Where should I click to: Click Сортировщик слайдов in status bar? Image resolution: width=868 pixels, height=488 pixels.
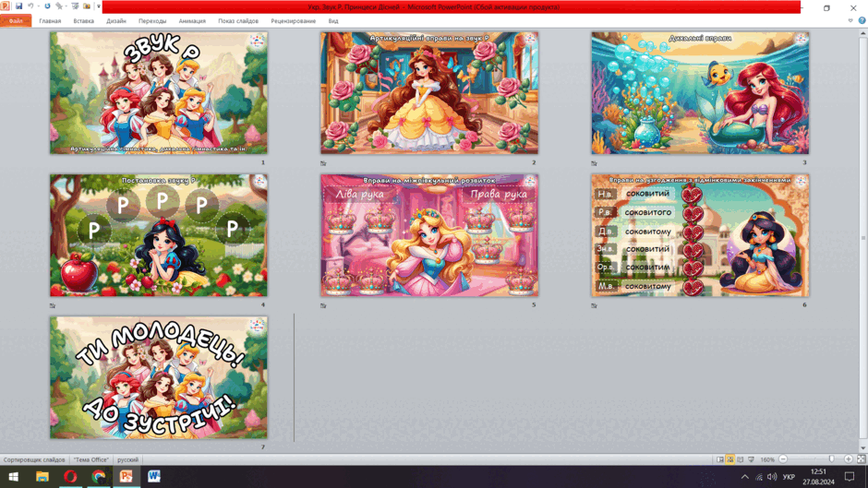(x=34, y=459)
